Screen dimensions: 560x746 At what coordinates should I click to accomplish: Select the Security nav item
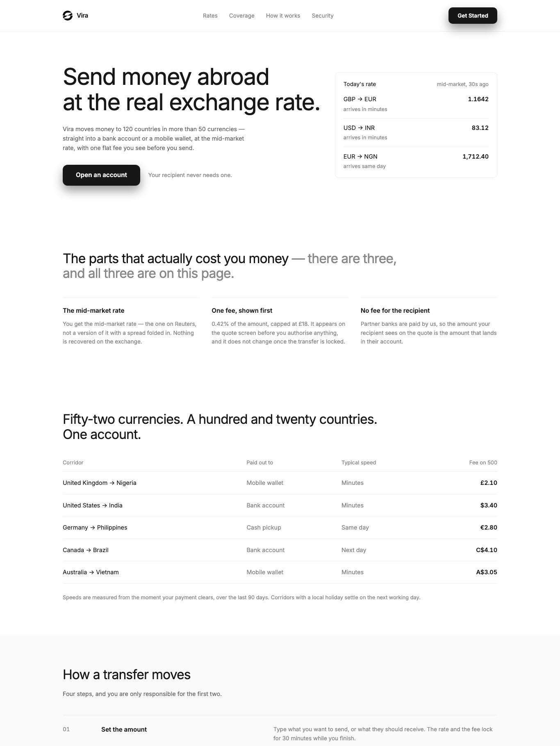[x=323, y=16]
